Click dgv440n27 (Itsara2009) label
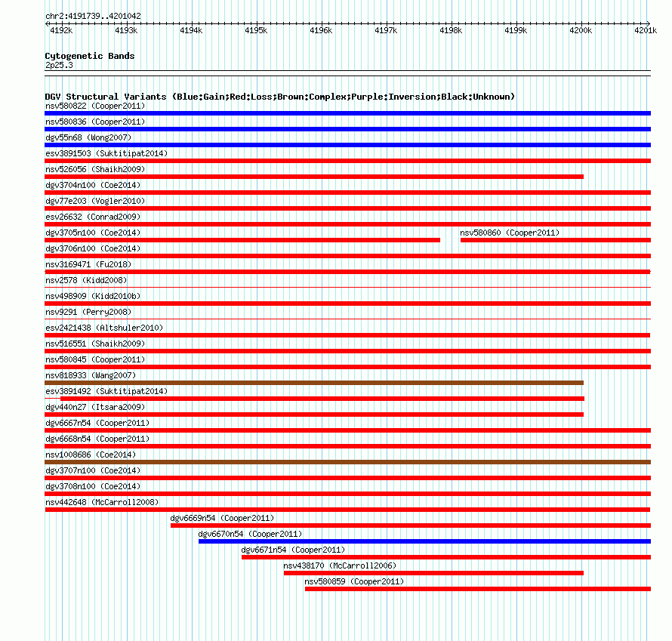This screenshot has height=641, width=672. tap(95, 407)
